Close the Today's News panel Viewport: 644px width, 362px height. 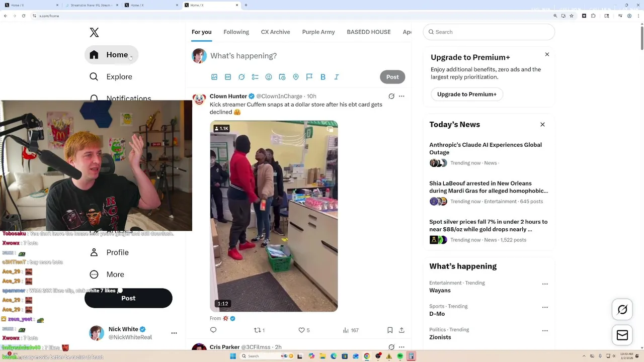[542, 124]
